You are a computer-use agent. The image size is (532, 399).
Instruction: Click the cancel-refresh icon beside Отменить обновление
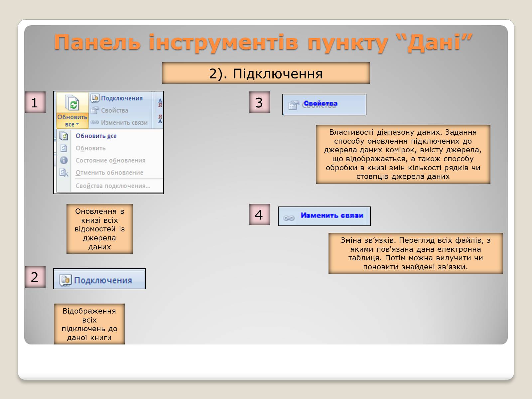[x=64, y=173]
